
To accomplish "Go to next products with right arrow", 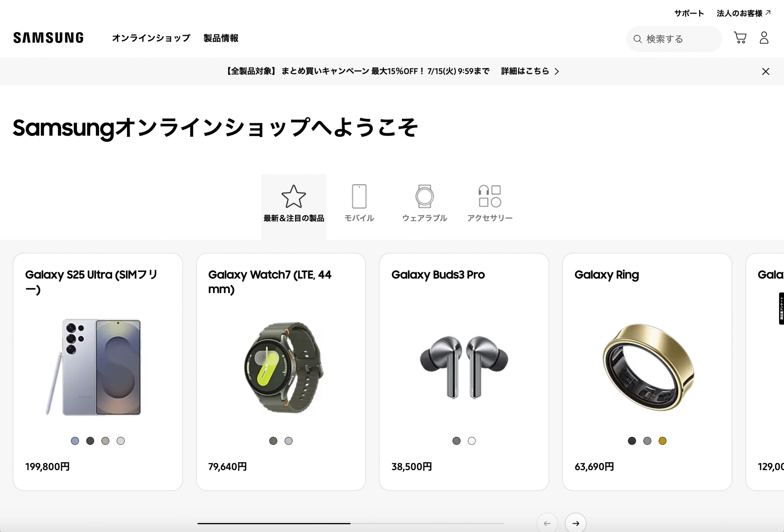I will [575, 523].
